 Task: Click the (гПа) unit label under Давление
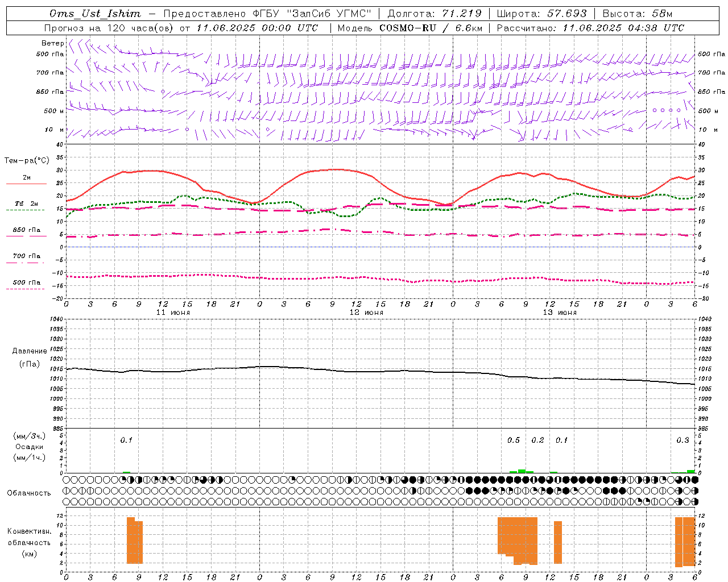[30, 364]
